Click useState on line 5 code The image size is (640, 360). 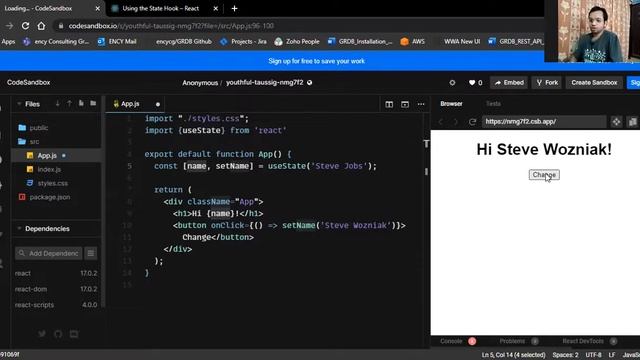pos(287,166)
